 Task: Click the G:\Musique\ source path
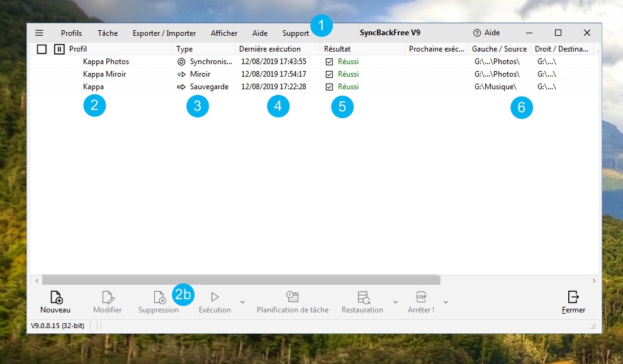coord(495,87)
